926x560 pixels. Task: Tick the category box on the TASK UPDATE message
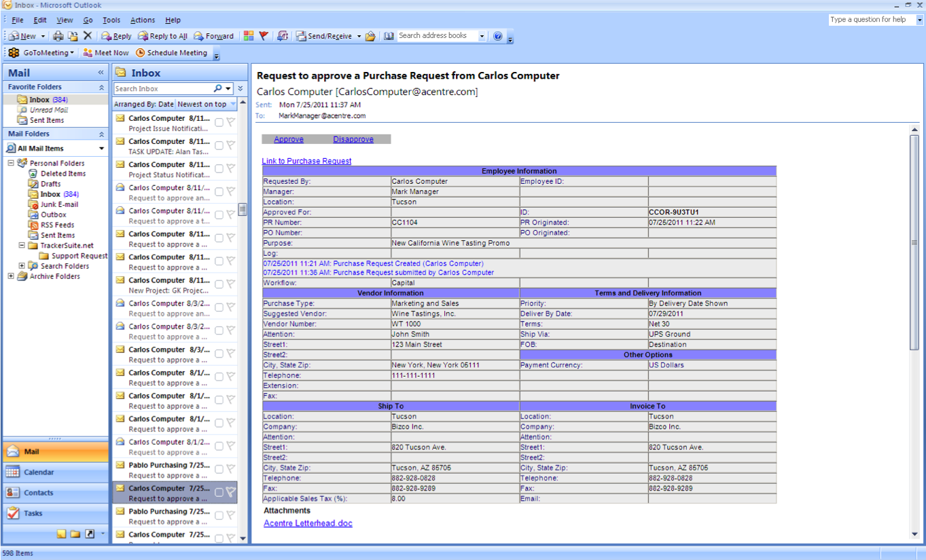[219, 146]
